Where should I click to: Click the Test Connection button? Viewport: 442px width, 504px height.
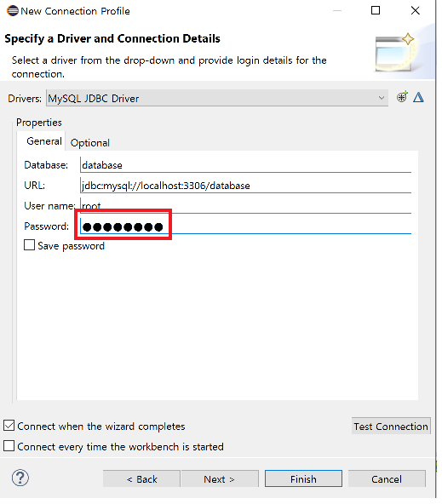[391, 427]
